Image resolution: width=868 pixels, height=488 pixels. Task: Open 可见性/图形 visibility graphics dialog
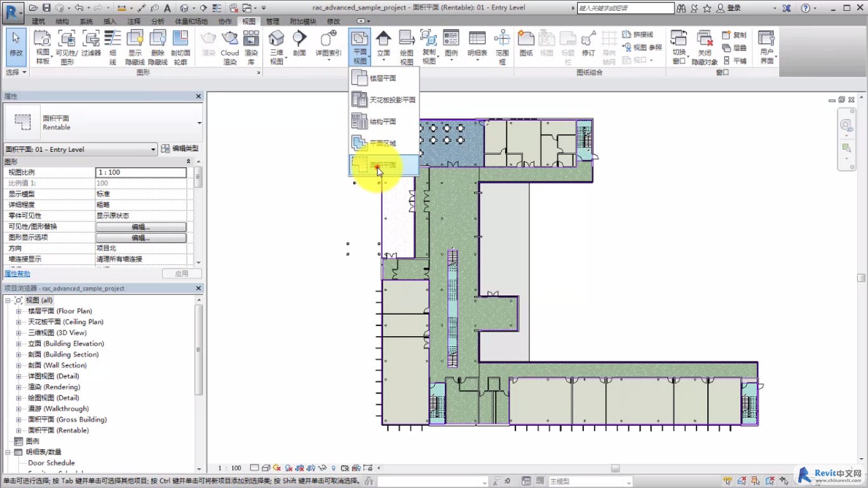[67, 47]
